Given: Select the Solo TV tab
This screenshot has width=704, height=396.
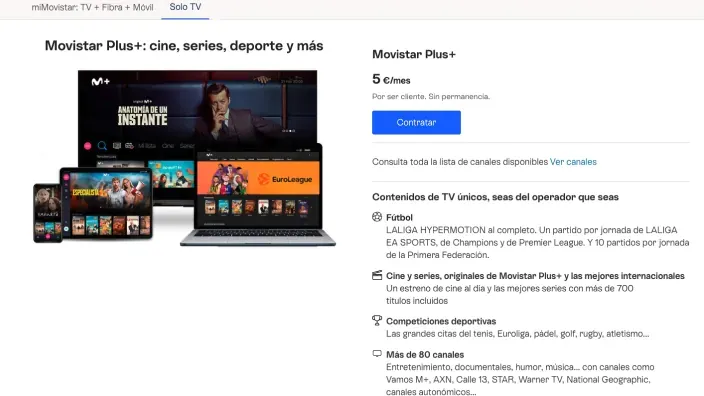Looking at the screenshot, I should click(x=185, y=7).
